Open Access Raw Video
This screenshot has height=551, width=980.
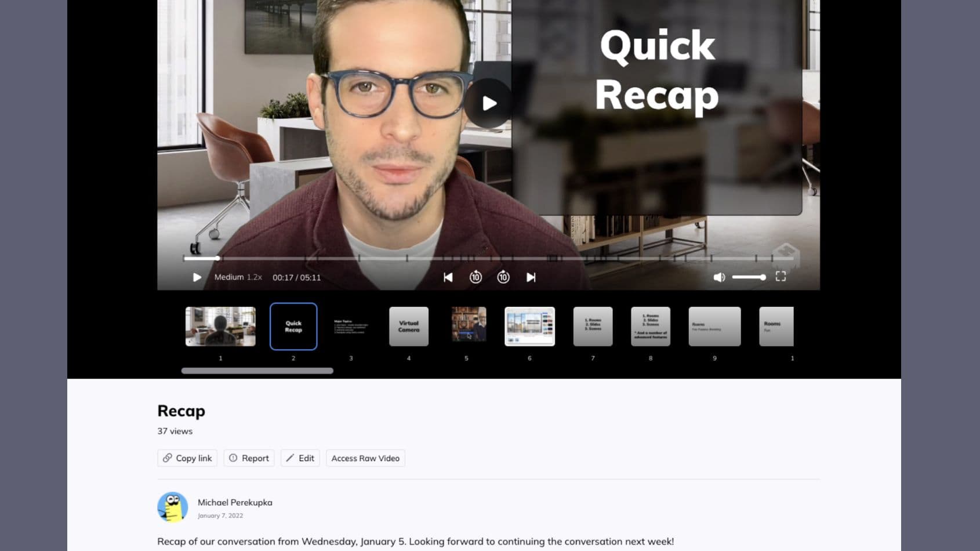(365, 458)
